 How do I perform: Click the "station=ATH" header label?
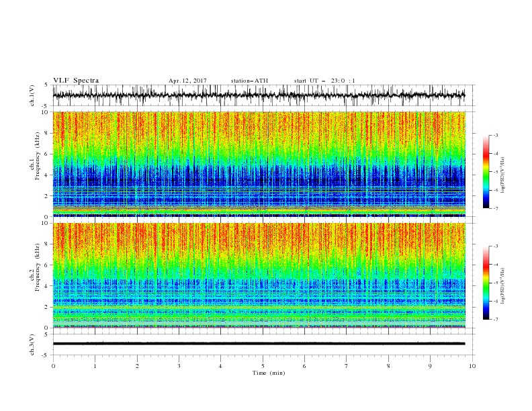(249, 81)
